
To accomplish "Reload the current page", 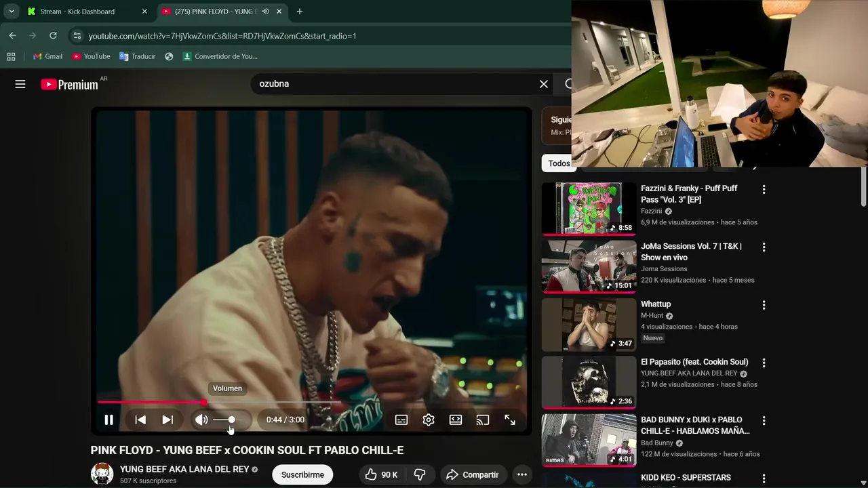I will (x=53, y=36).
